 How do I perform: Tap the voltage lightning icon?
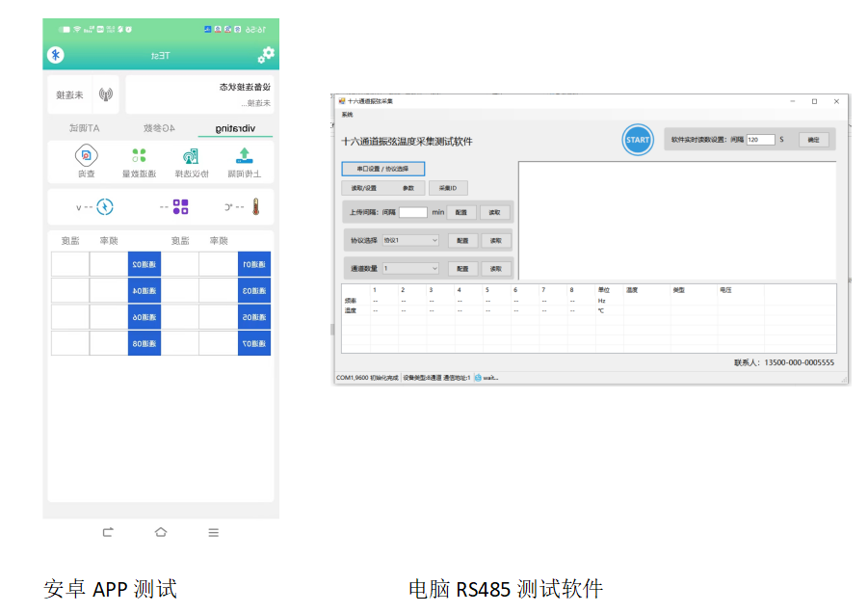(105, 206)
